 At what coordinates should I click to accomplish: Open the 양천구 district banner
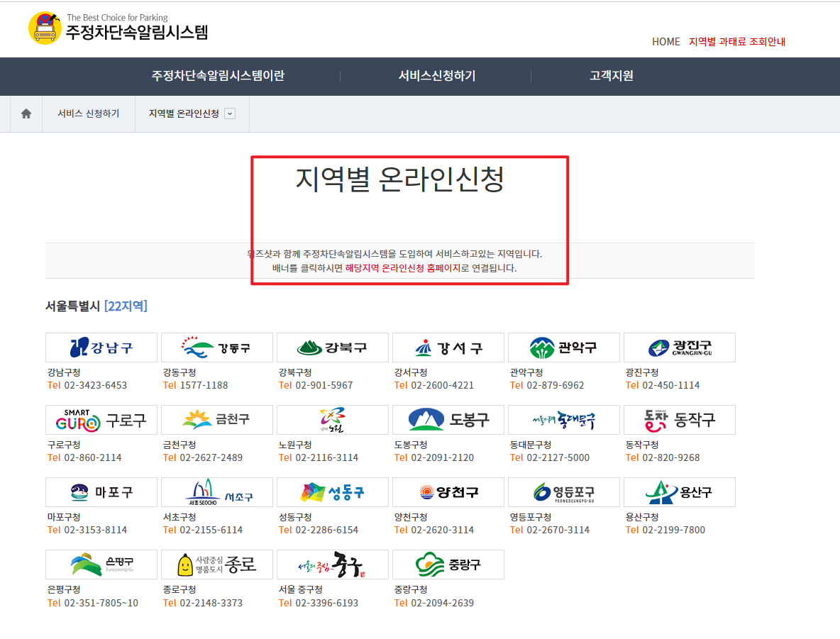point(448,492)
